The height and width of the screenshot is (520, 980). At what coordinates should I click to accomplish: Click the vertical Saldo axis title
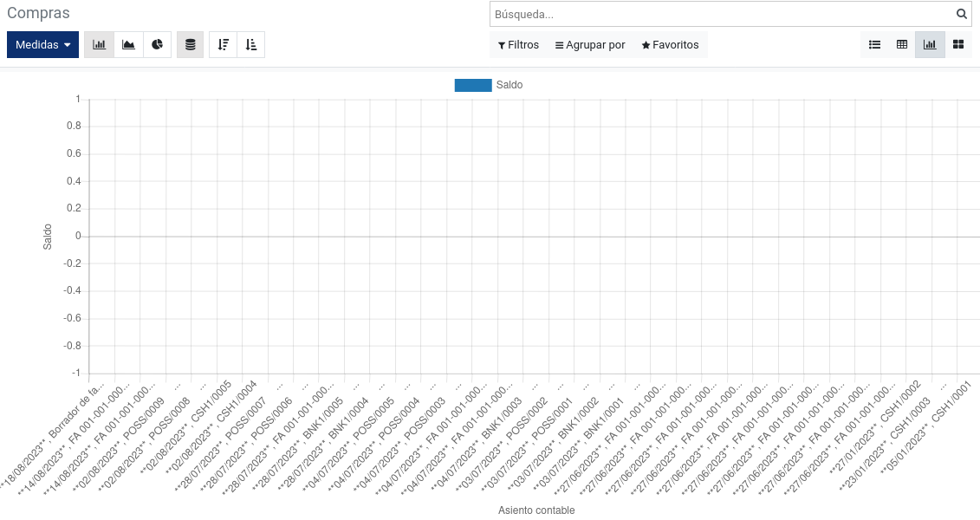[x=48, y=237]
